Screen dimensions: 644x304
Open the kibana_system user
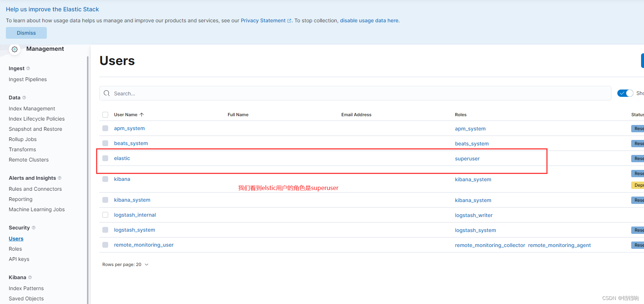pos(132,200)
